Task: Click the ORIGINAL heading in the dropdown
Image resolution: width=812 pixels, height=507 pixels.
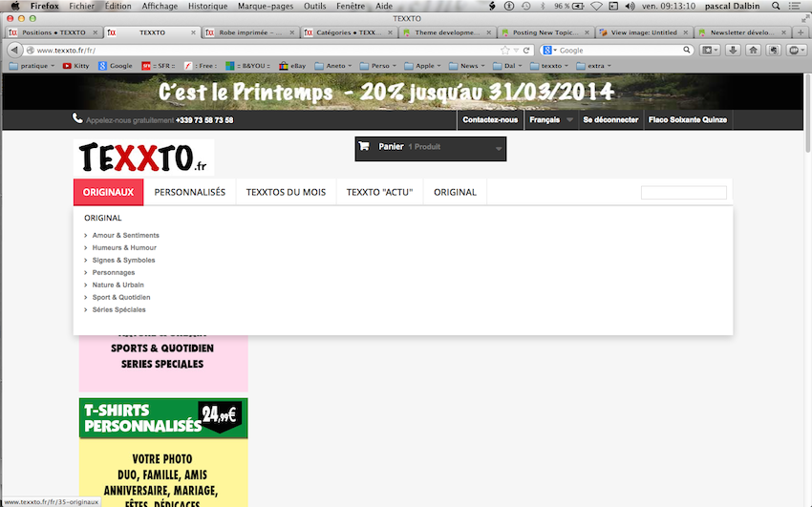Action: [x=102, y=218]
